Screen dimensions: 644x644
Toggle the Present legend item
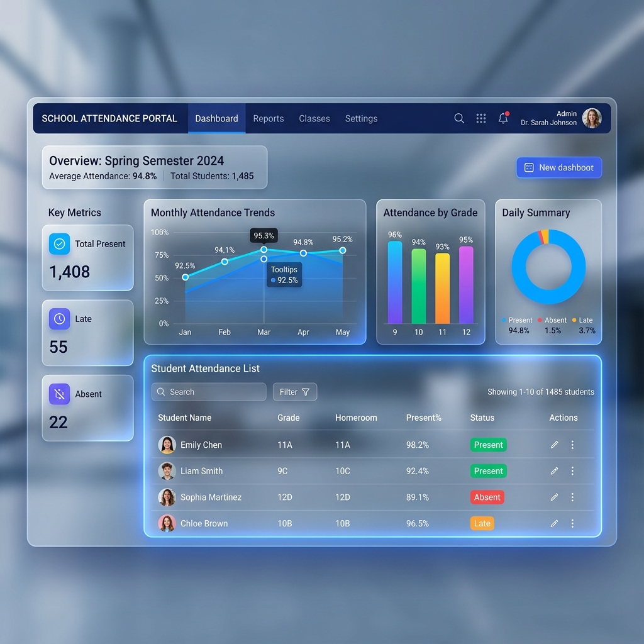[517, 320]
